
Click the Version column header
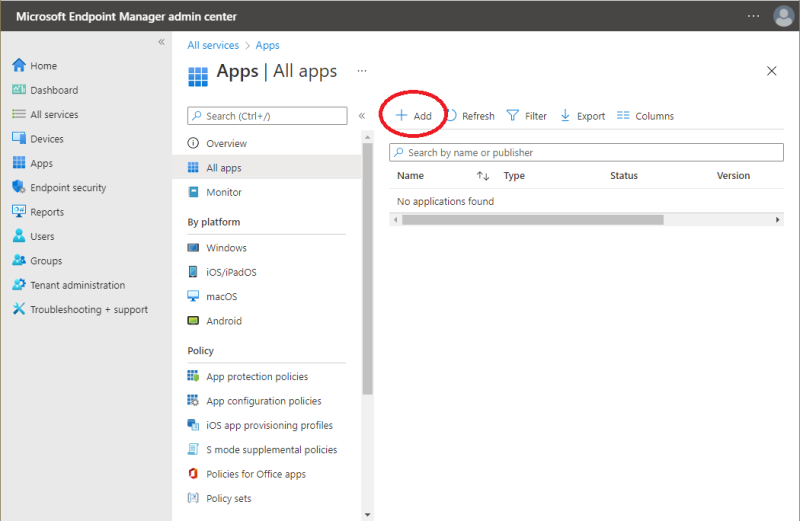[733, 176]
